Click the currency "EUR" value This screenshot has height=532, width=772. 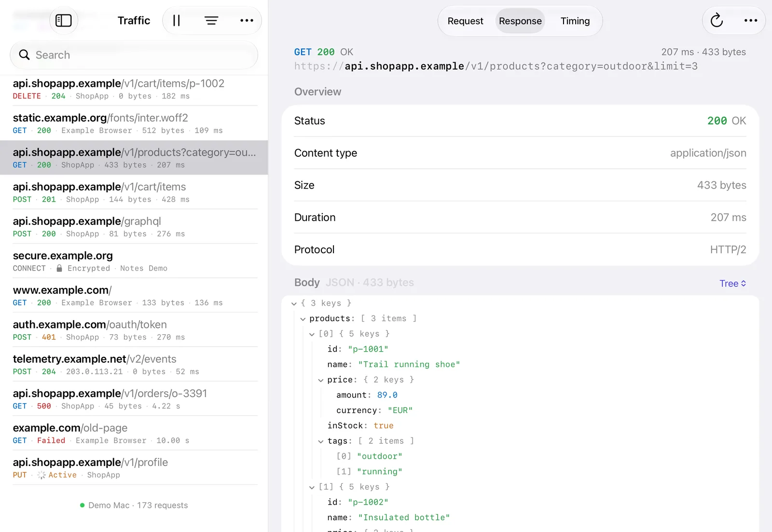[x=400, y=410]
